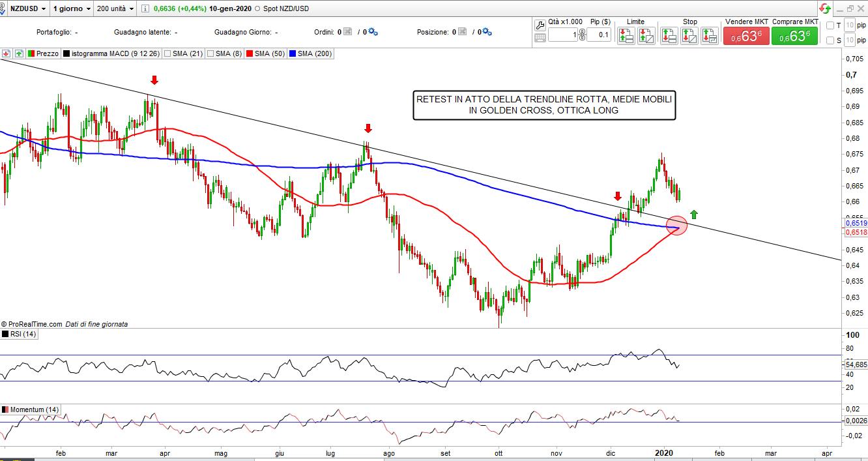Open the instrument info icon
868x461 pixels.
(144, 9)
